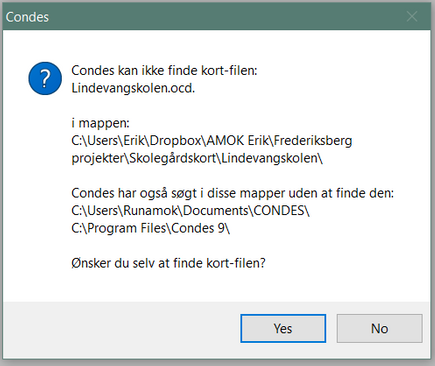Click the 'Condes har også søgt' message line
Screen dimensions: 435x366
pos(233,193)
